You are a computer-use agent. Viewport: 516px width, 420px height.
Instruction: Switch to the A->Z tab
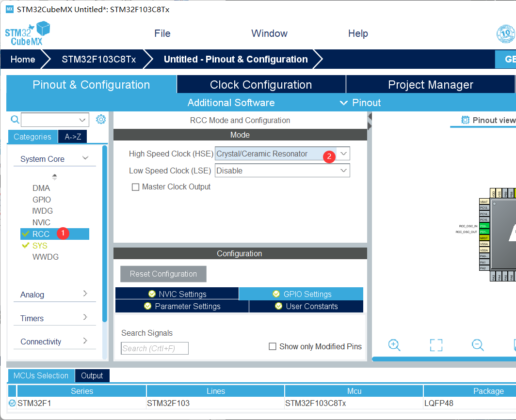click(x=73, y=137)
